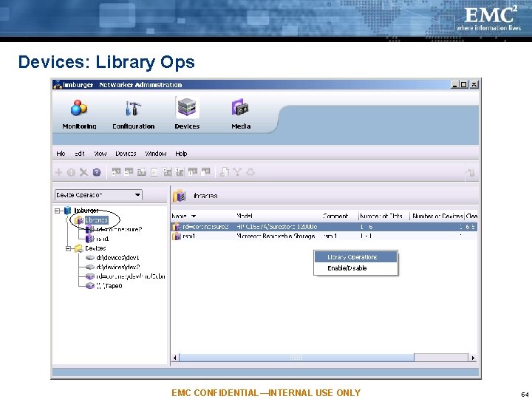Click the Libraries folder icon in the right pane header

tap(180, 196)
